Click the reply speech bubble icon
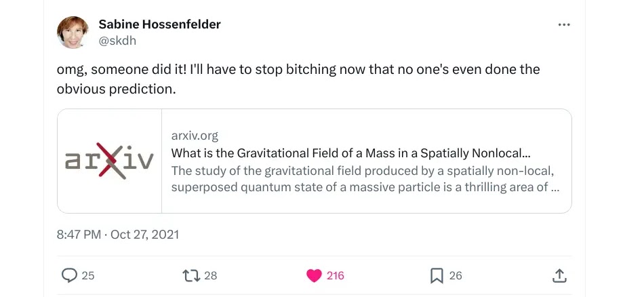The width and height of the screenshot is (644, 297). (x=70, y=275)
